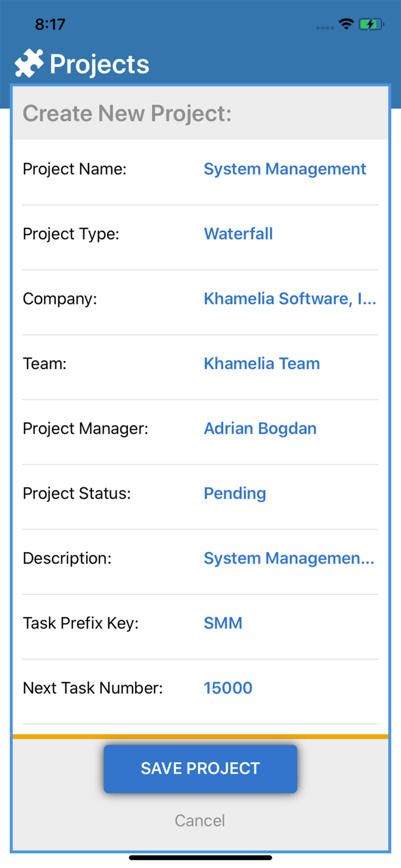Tap the home indicator bar

click(200, 858)
